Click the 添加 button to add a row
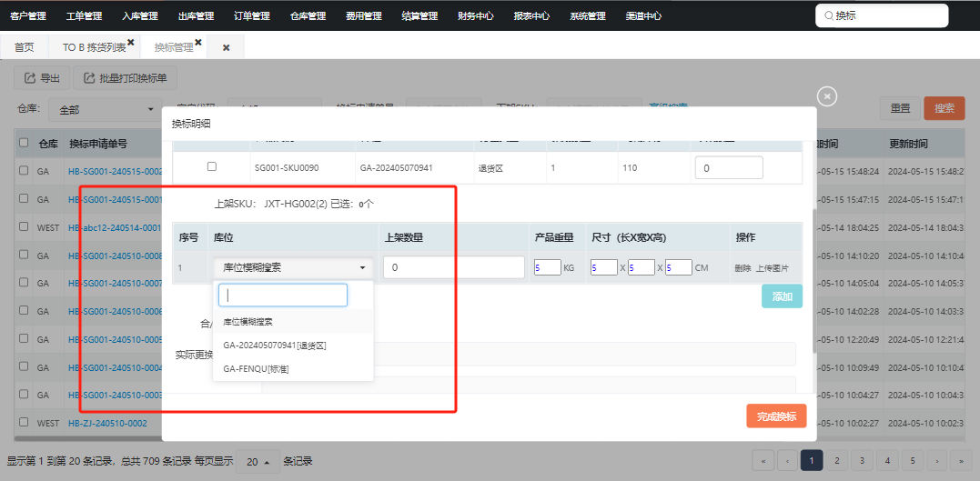The height and width of the screenshot is (481, 980). pos(782,296)
